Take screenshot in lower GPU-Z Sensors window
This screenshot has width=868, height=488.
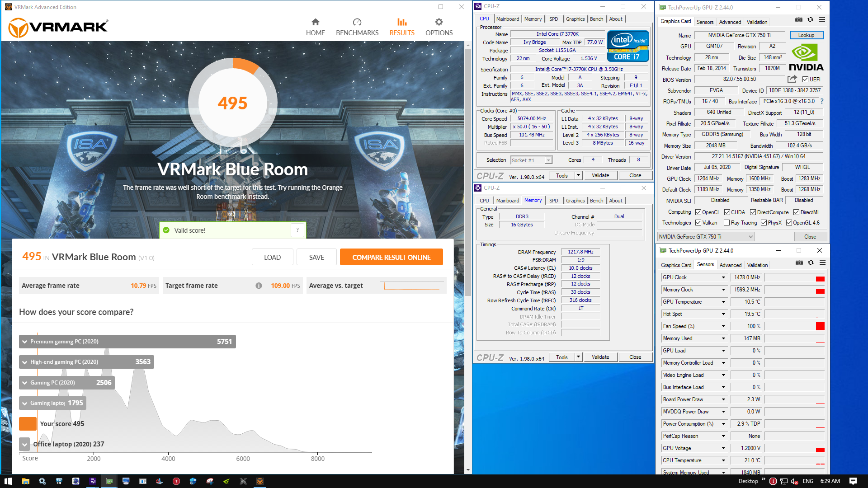(799, 263)
